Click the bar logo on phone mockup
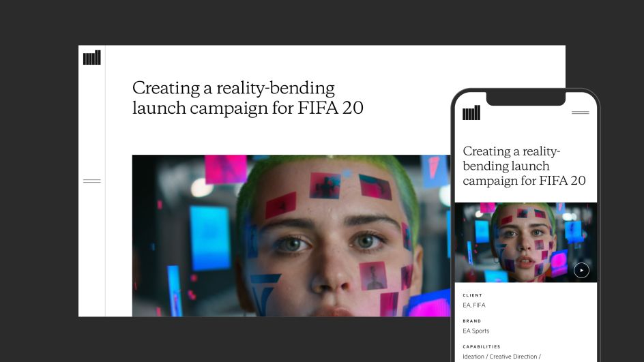 [471, 113]
